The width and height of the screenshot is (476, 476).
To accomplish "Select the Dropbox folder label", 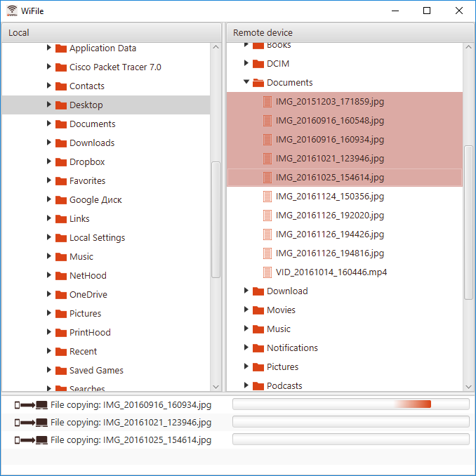I will [x=87, y=162].
